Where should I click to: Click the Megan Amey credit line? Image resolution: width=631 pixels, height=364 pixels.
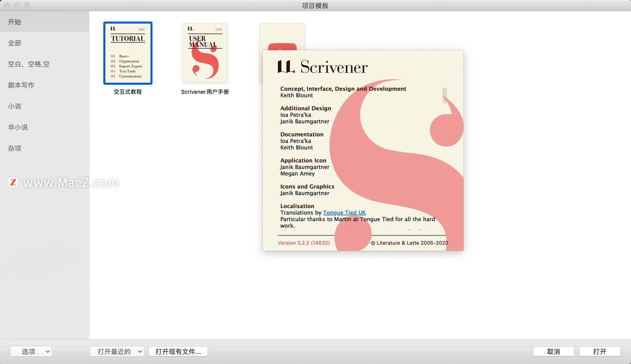coord(297,173)
